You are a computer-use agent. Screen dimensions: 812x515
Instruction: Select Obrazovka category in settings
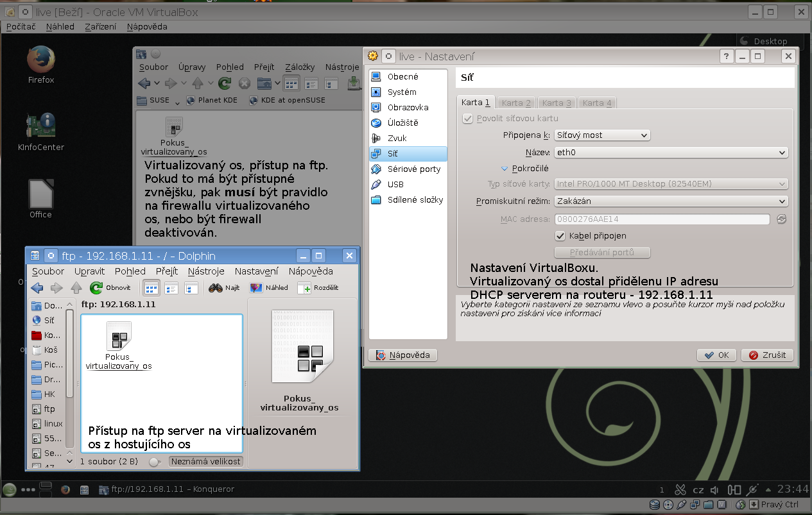408,108
